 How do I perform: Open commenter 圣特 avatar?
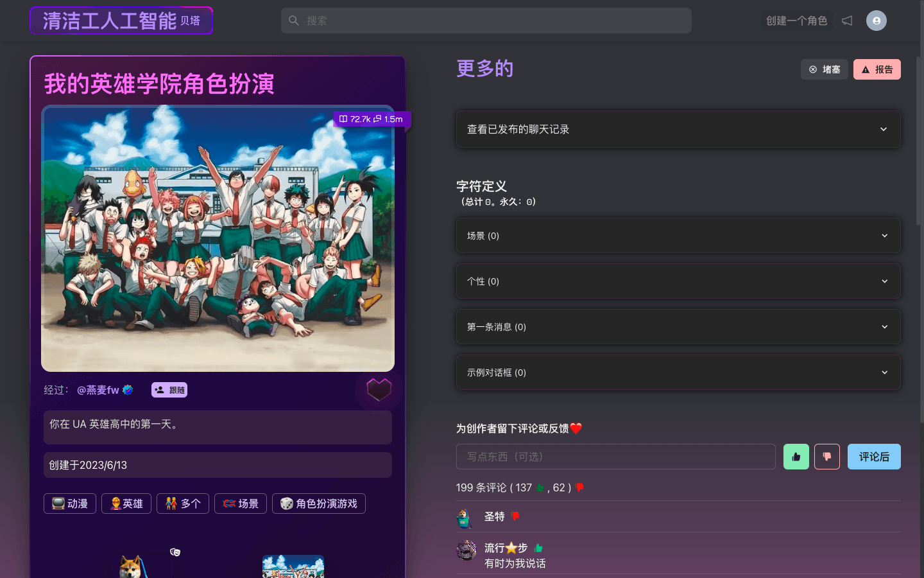click(x=465, y=518)
